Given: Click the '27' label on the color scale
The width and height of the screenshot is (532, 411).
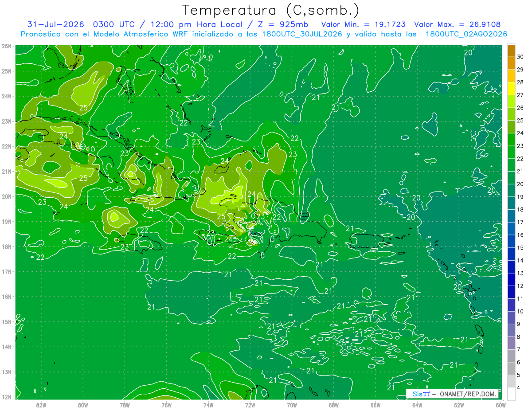Looking at the screenshot, I should (x=520, y=95).
